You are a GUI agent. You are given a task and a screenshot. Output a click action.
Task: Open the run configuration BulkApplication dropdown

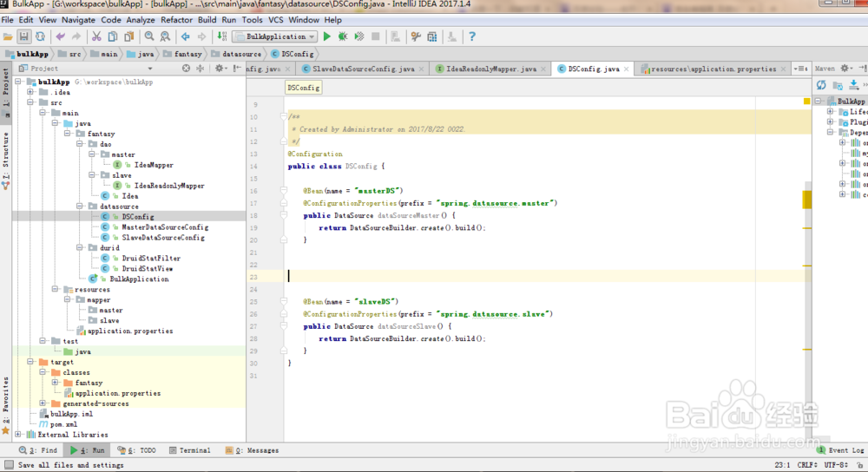[274, 36]
